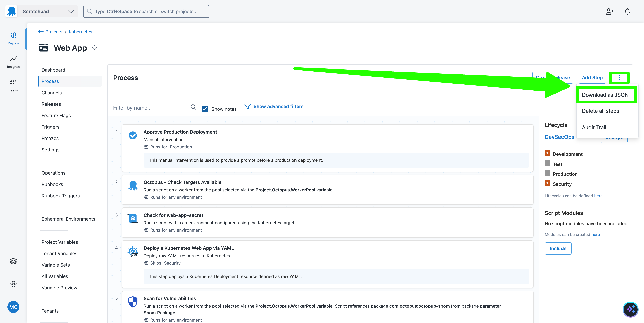644x323 pixels.
Task: Follow the Lifecycles can be defined here link
Action: coord(598,196)
